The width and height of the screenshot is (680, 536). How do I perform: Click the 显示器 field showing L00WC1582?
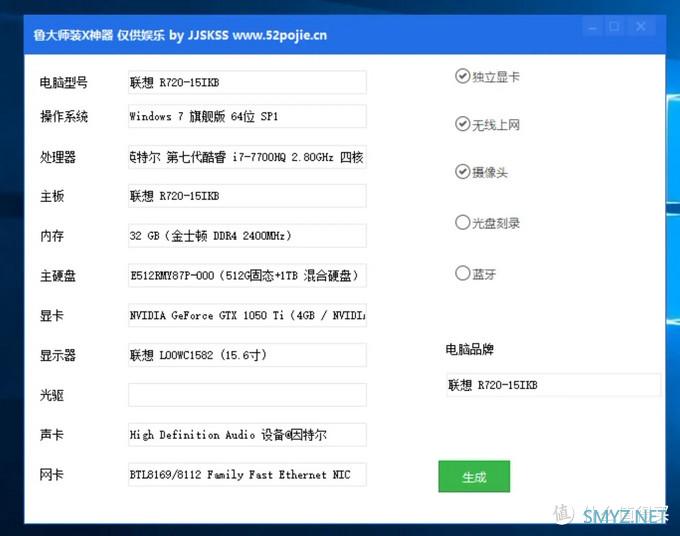(x=247, y=355)
